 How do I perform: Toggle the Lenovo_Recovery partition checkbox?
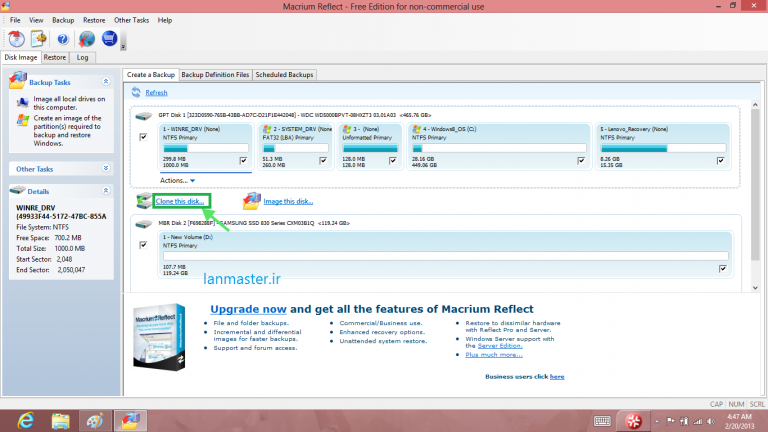coord(720,161)
